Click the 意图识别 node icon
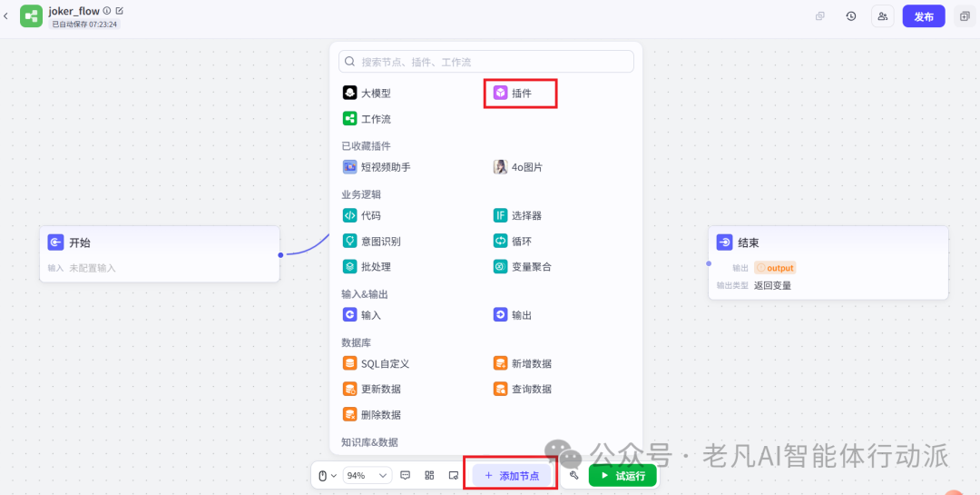Image resolution: width=980 pixels, height=495 pixels. click(x=349, y=241)
